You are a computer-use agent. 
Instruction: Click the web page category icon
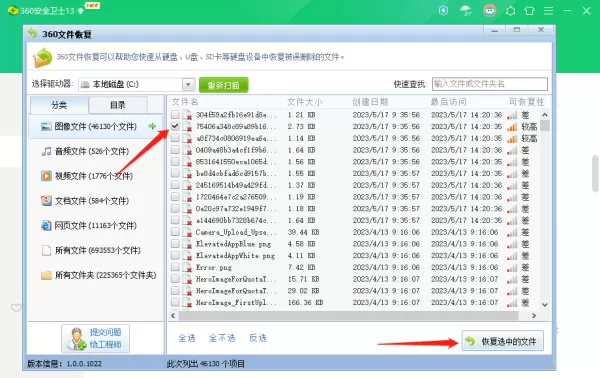point(46,225)
